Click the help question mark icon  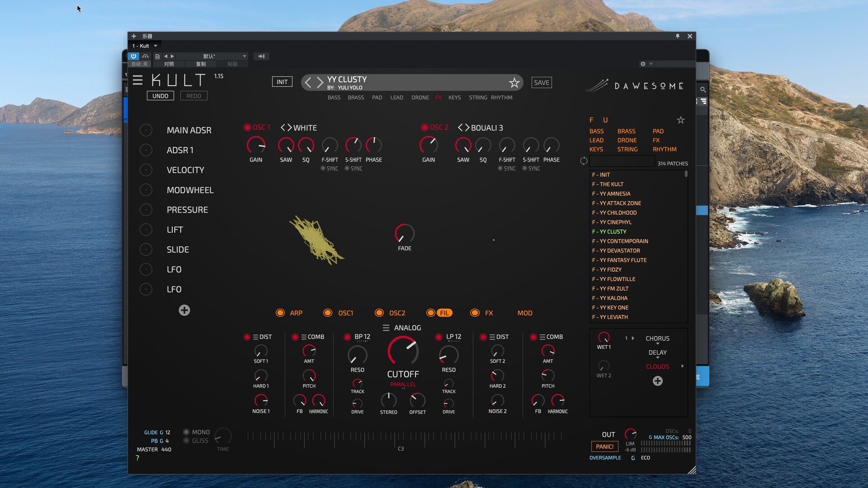coord(137,458)
